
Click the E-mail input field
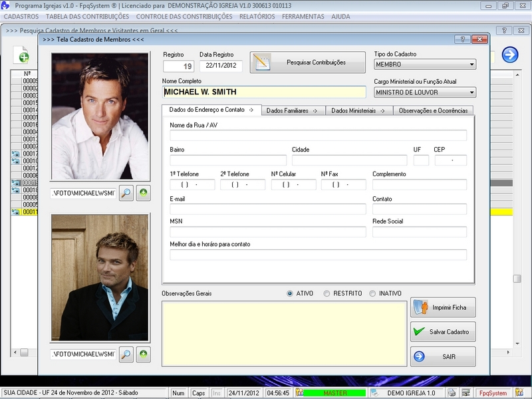pos(267,209)
